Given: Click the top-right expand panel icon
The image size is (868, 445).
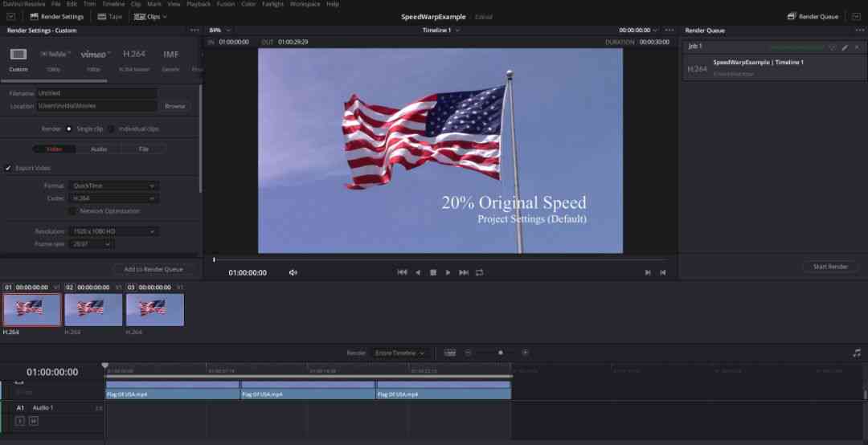Looking at the screenshot, I should (856, 17).
